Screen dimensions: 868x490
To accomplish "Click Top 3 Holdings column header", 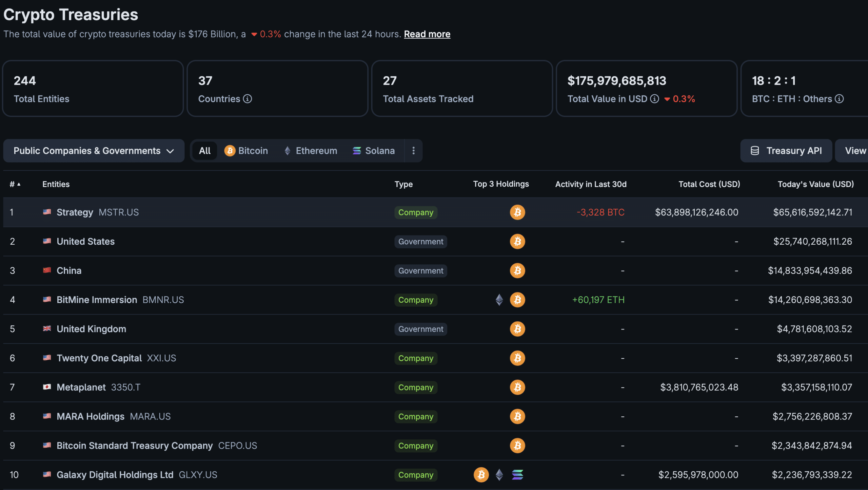I will 501,184.
